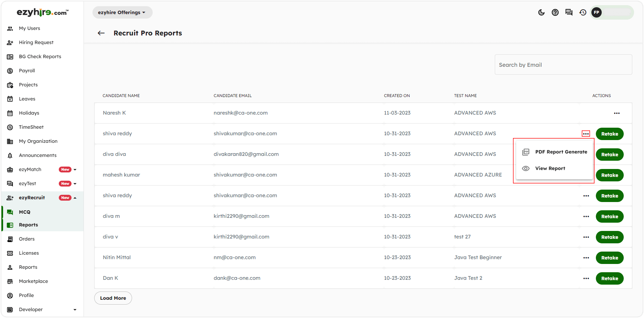
Task: Retake test for diva v
Action: pos(610,237)
